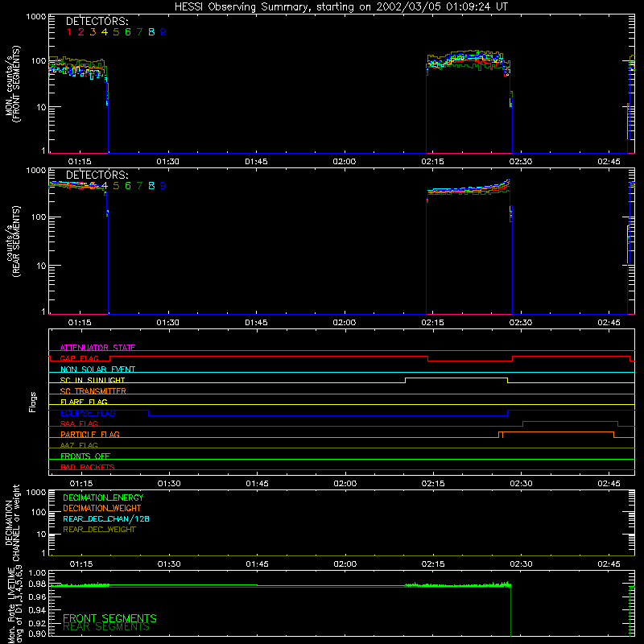Screen dimensions: 644x644
Task: Select dark green detector number 7 in the rear segments legend
Action: pos(139,186)
